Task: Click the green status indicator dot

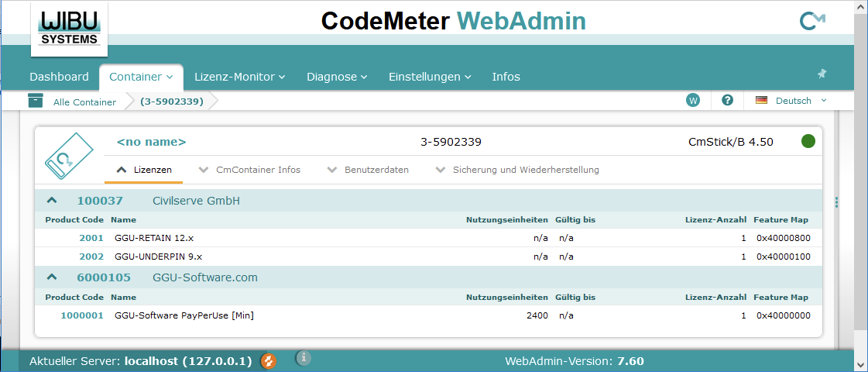Action: tap(808, 142)
